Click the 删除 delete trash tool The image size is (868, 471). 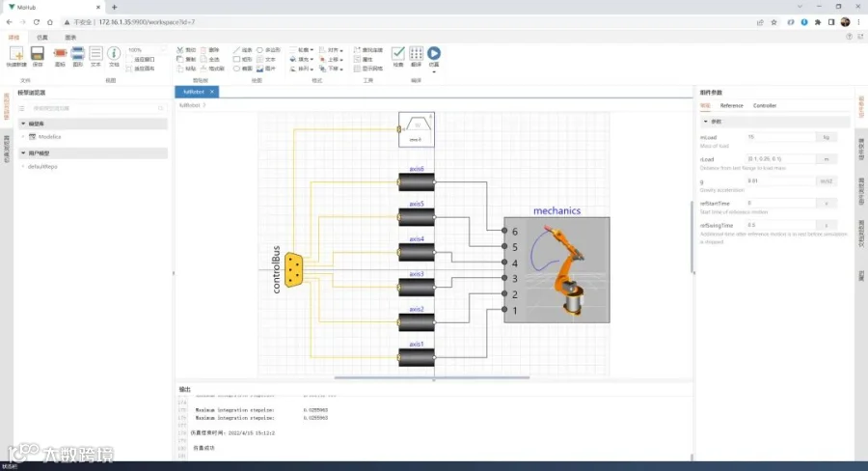pos(210,50)
